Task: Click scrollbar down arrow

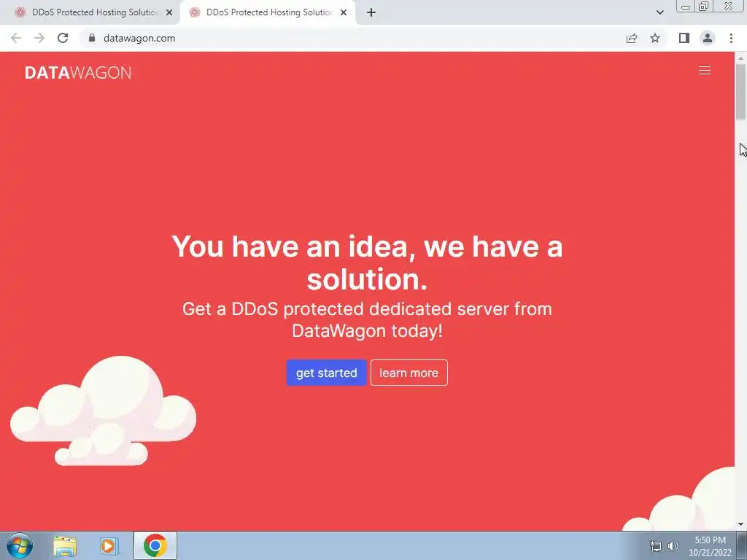Action: [740, 525]
